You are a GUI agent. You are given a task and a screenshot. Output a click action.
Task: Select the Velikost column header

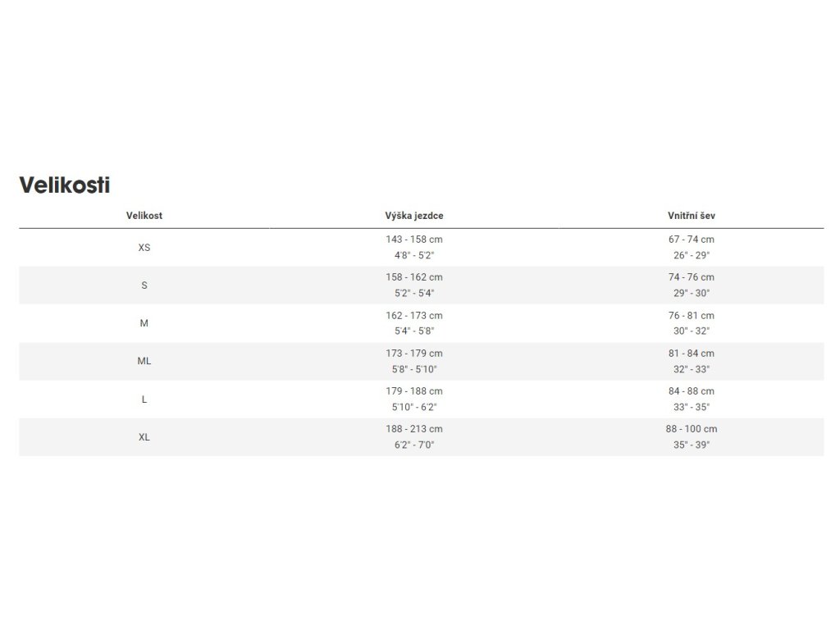tap(144, 216)
